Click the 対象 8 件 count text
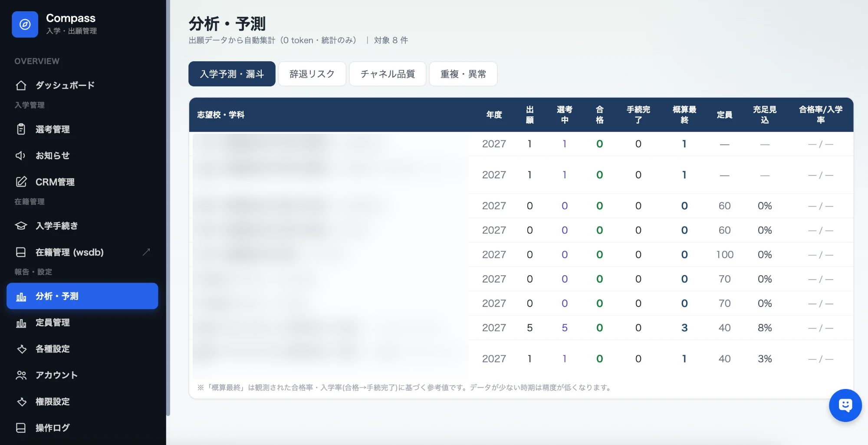Image resolution: width=868 pixels, height=445 pixels. click(x=391, y=40)
